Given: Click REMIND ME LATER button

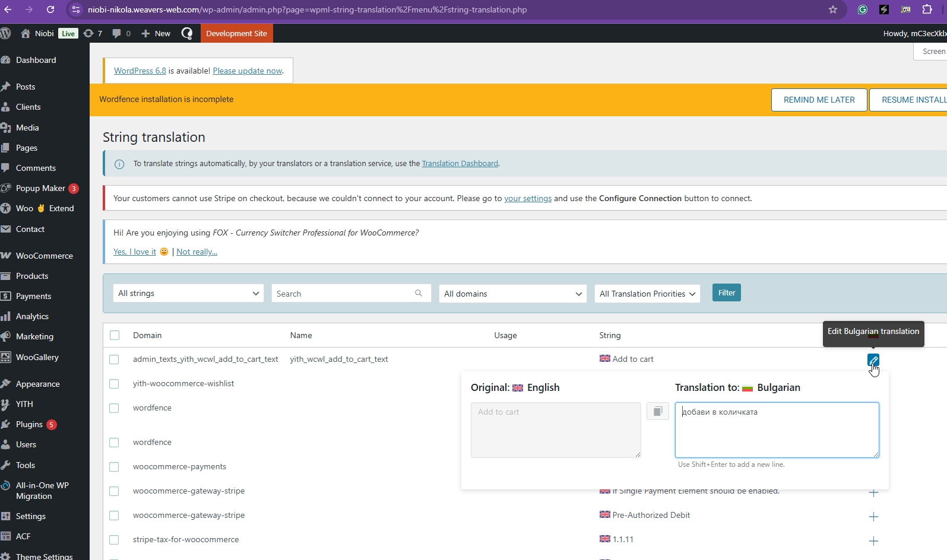Looking at the screenshot, I should (819, 100).
